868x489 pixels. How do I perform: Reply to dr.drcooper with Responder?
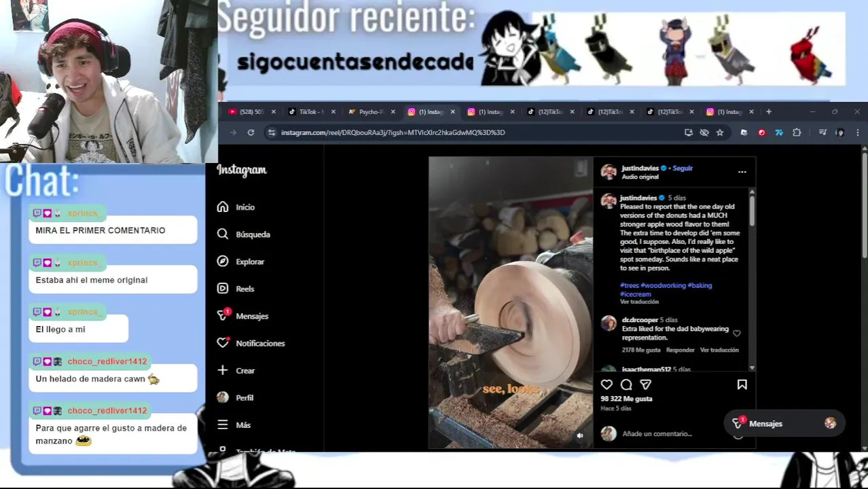click(680, 350)
